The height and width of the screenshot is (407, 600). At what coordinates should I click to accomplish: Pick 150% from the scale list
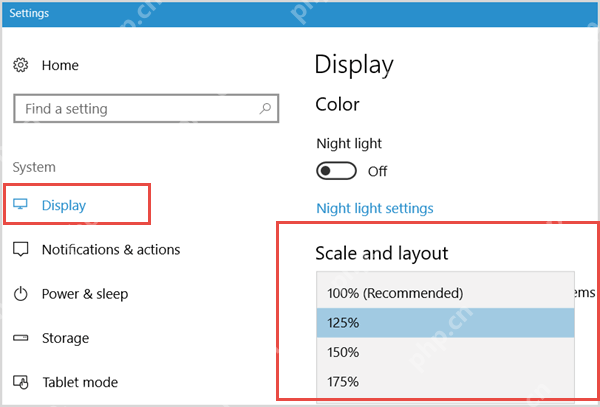(445, 352)
